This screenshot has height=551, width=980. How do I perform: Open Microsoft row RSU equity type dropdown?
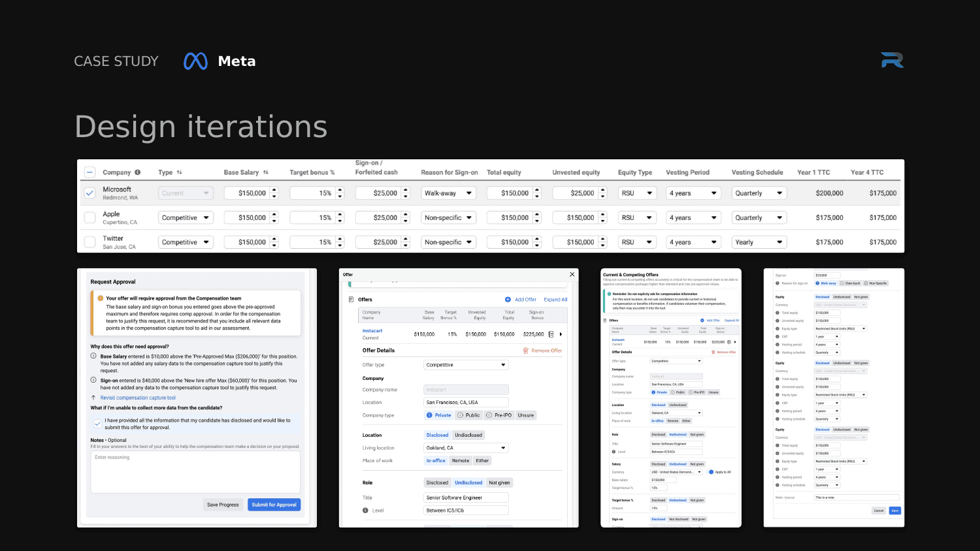(637, 193)
